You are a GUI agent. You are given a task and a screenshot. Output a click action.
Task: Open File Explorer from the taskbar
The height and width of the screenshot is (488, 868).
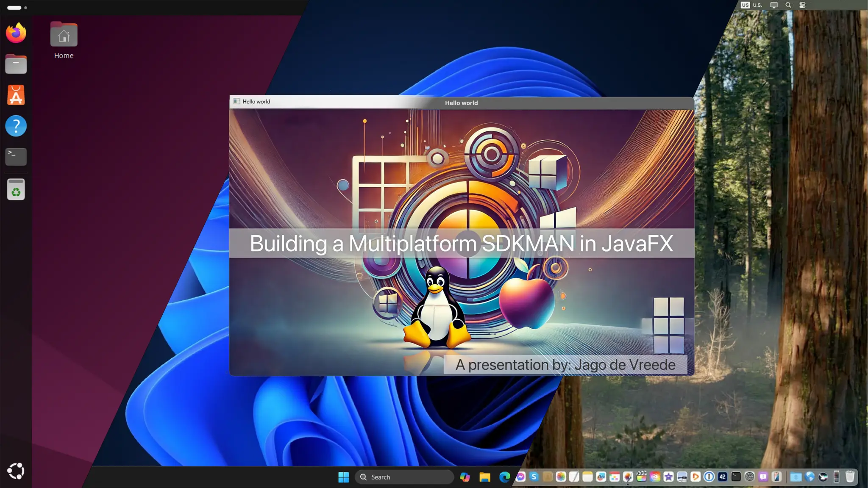(485, 477)
